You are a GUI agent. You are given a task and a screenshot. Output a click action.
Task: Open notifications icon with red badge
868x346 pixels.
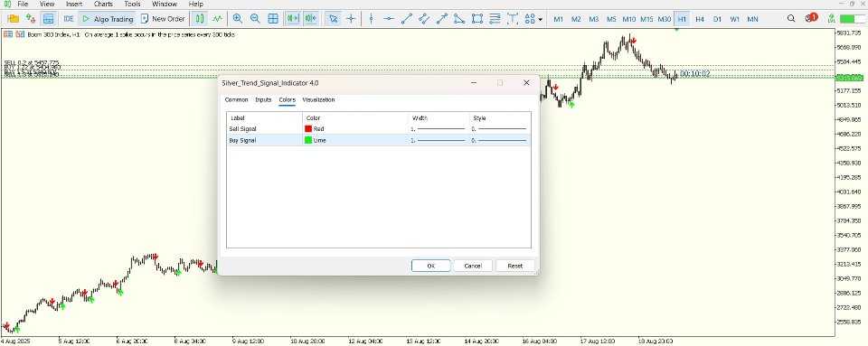(811, 18)
